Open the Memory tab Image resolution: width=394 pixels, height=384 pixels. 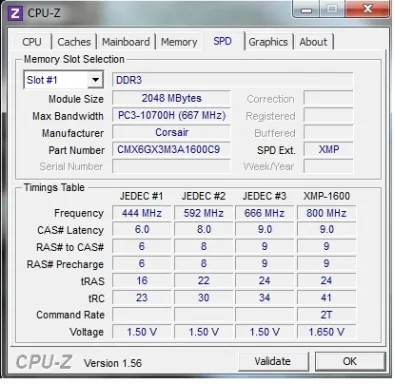(179, 42)
